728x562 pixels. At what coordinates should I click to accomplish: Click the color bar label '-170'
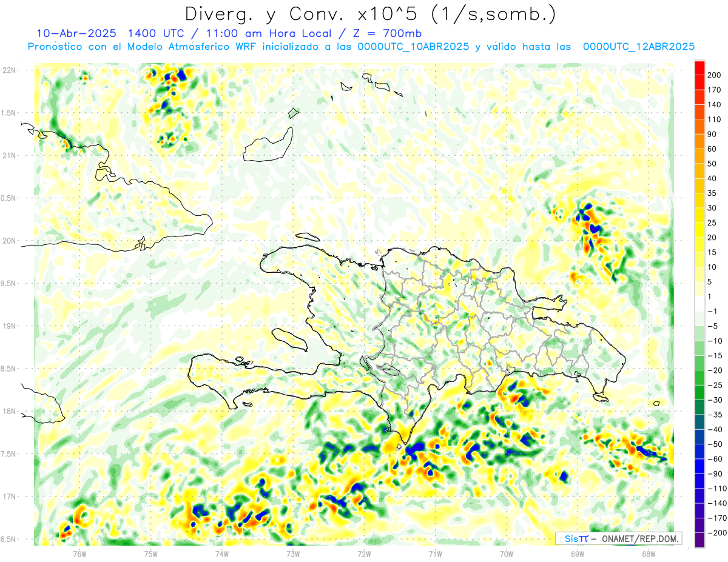tap(716, 518)
